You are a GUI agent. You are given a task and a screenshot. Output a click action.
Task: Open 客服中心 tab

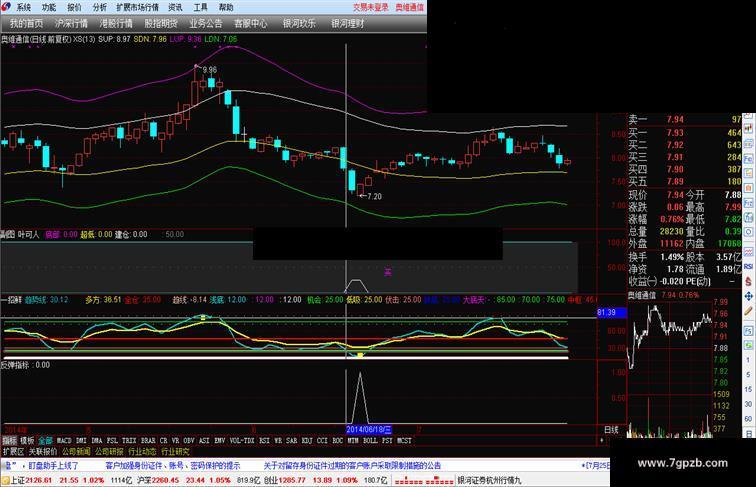(x=251, y=23)
